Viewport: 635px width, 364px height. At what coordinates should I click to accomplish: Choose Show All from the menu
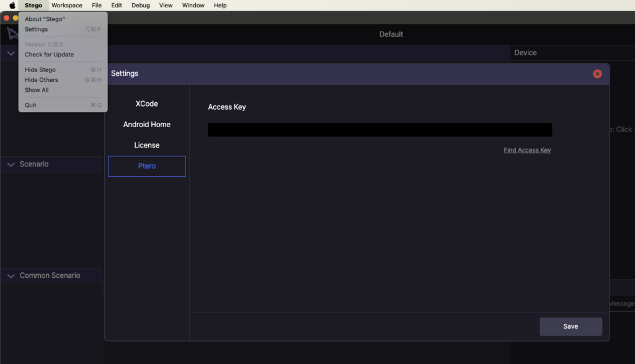point(63,90)
